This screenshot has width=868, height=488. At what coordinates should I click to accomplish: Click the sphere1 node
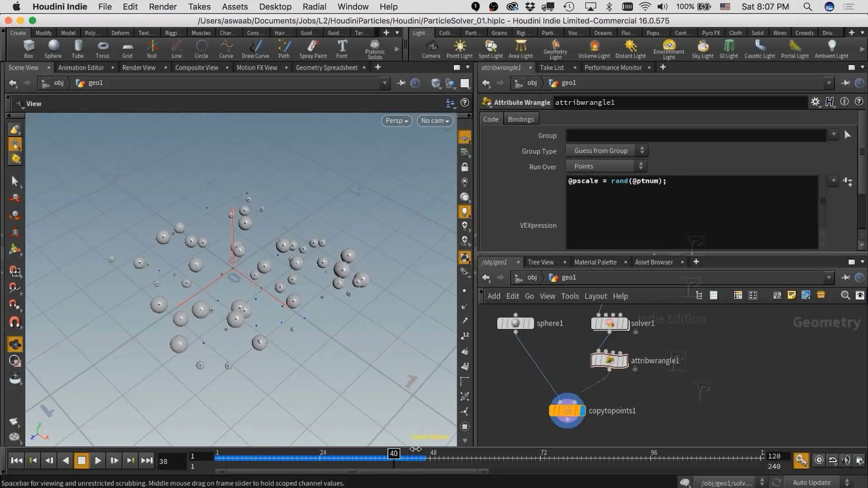[x=515, y=323]
